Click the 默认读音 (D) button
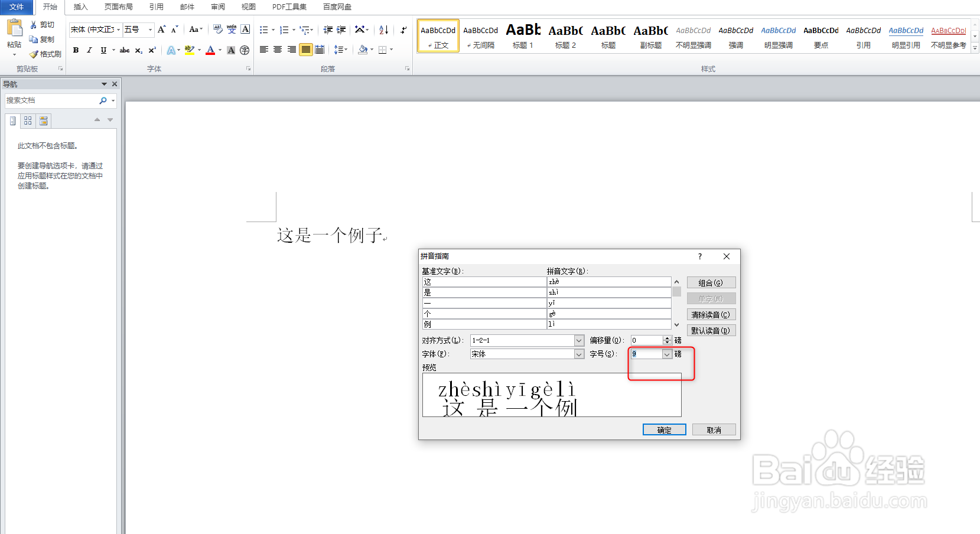The height and width of the screenshot is (534, 980). [711, 331]
